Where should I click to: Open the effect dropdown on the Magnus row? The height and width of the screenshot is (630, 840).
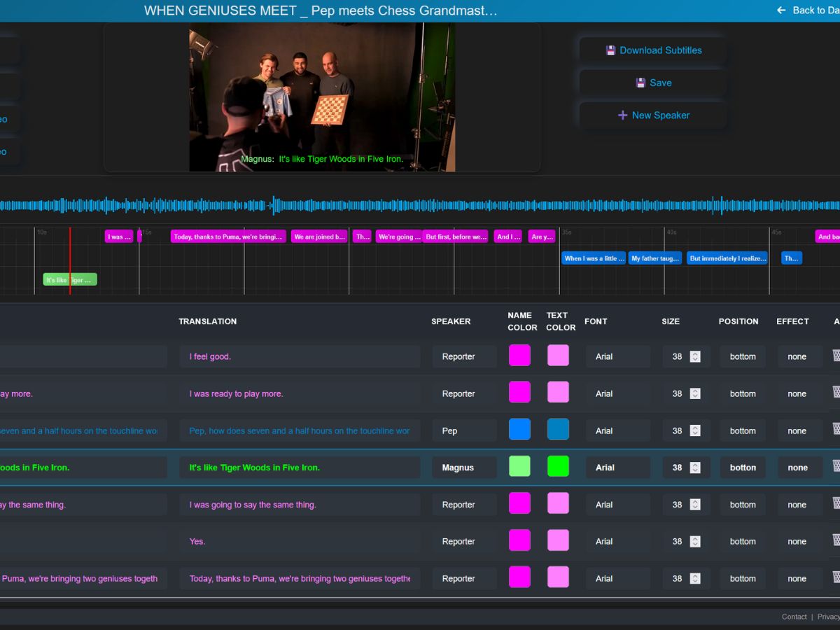(799, 467)
